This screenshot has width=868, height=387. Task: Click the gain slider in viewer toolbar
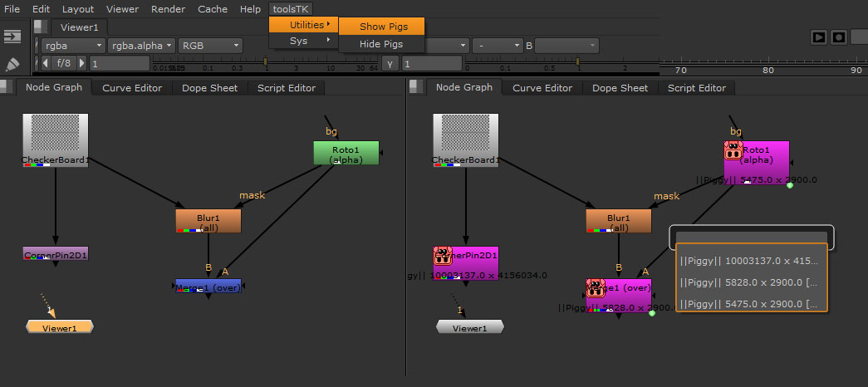click(208, 63)
